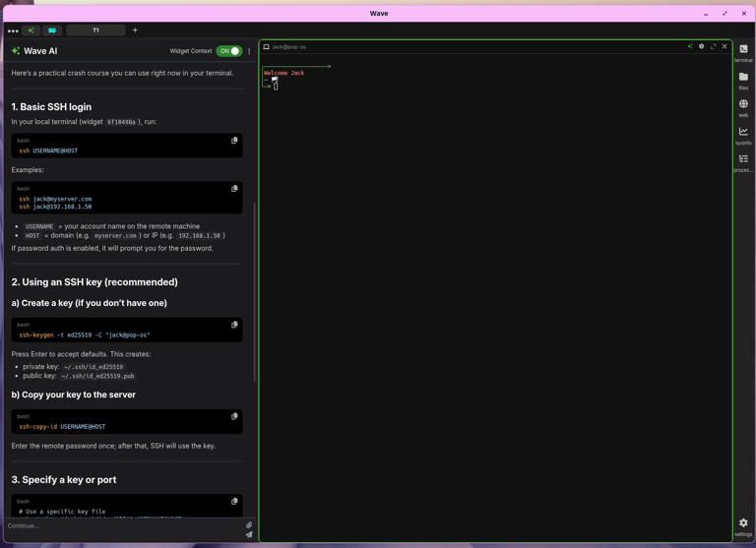Open terminal block settings gear
756x548 pixels.
[702, 46]
